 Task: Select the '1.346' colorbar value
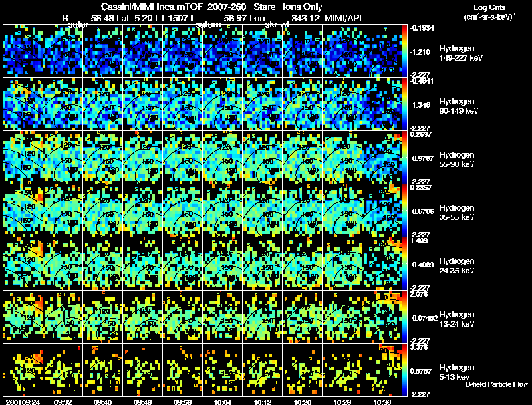coord(422,105)
